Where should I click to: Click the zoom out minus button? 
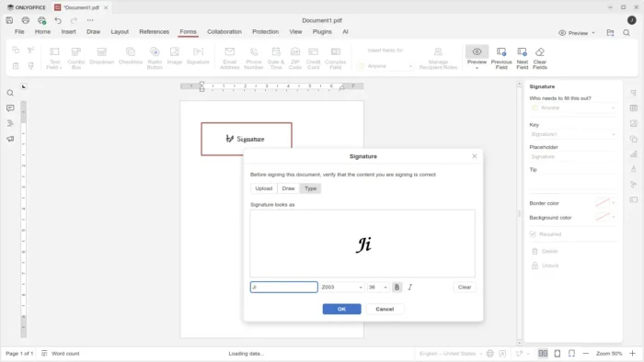[x=586, y=354]
